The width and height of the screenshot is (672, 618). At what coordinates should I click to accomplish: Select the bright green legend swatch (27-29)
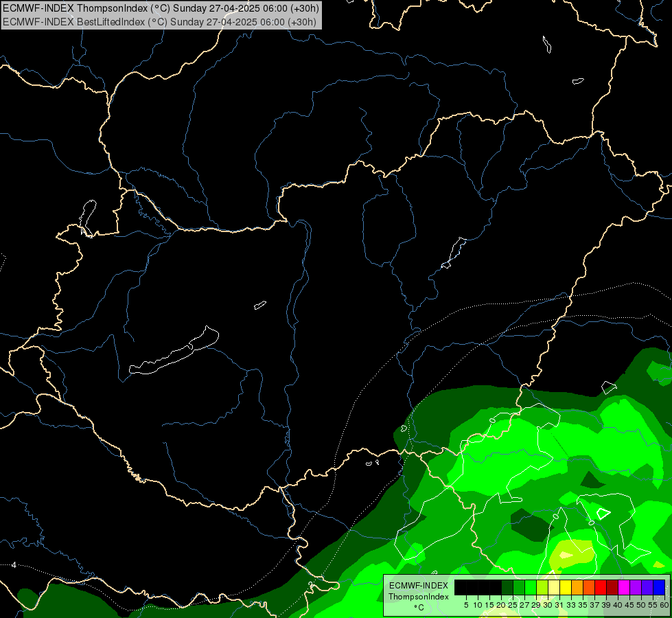[531, 588]
